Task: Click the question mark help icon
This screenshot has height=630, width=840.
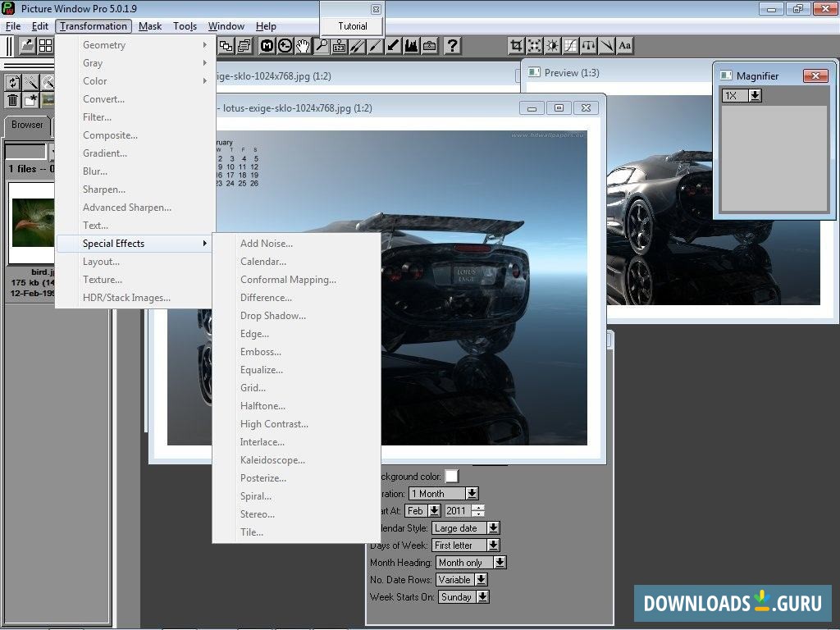Action: pyautogui.click(x=452, y=46)
